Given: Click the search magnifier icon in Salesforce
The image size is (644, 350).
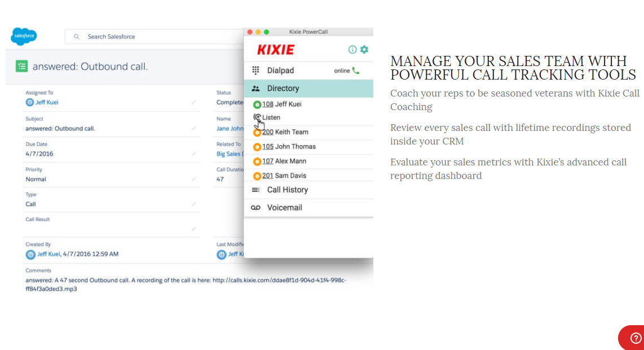Looking at the screenshot, I should (76, 37).
